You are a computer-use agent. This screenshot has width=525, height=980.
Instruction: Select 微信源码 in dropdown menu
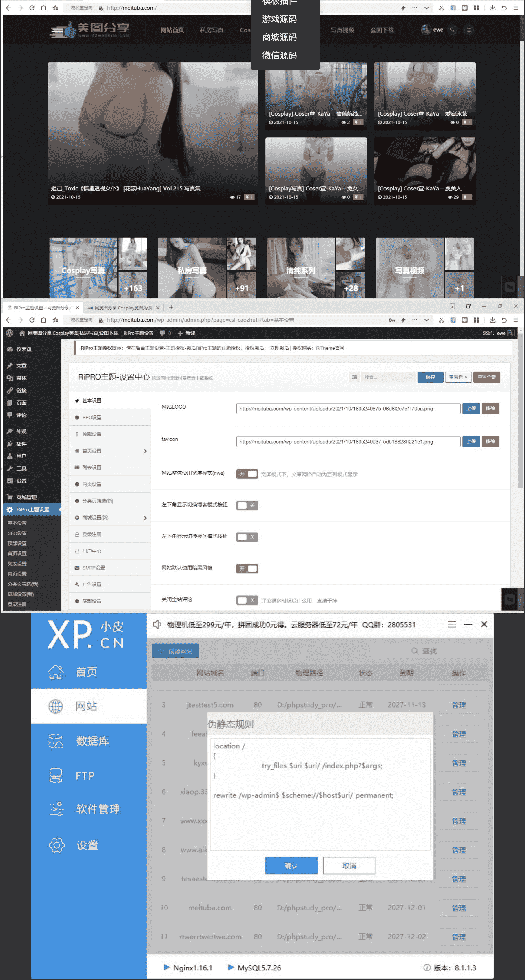pyautogui.click(x=279, y=56)
